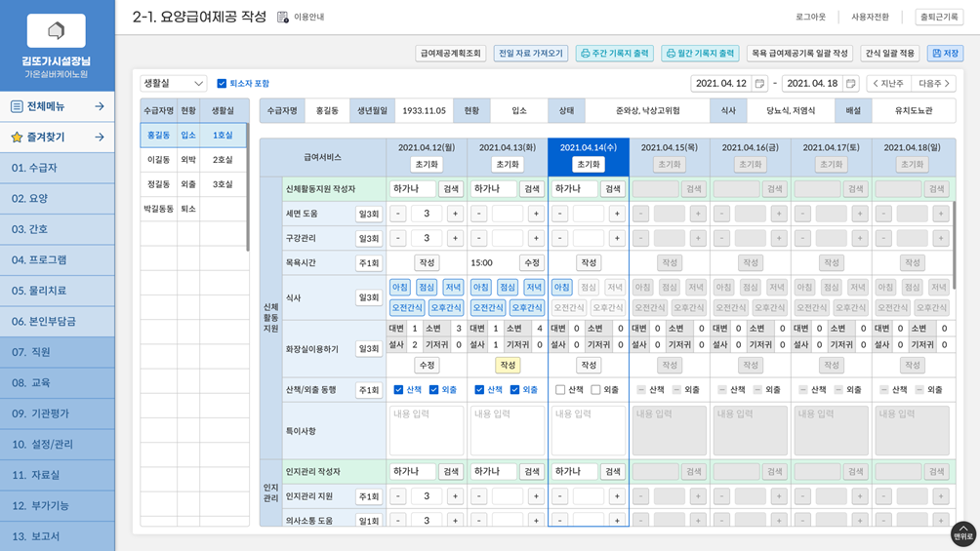Viewport: 980px width, 551px height.
Task: Open 05. 물리치료 menu
Action: (x=58, y=291)
